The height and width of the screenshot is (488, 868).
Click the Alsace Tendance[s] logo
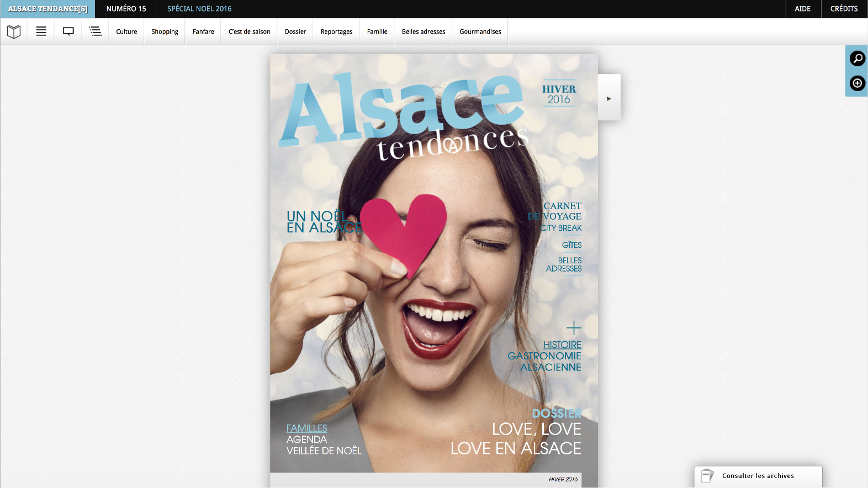(x=47, y=9)
